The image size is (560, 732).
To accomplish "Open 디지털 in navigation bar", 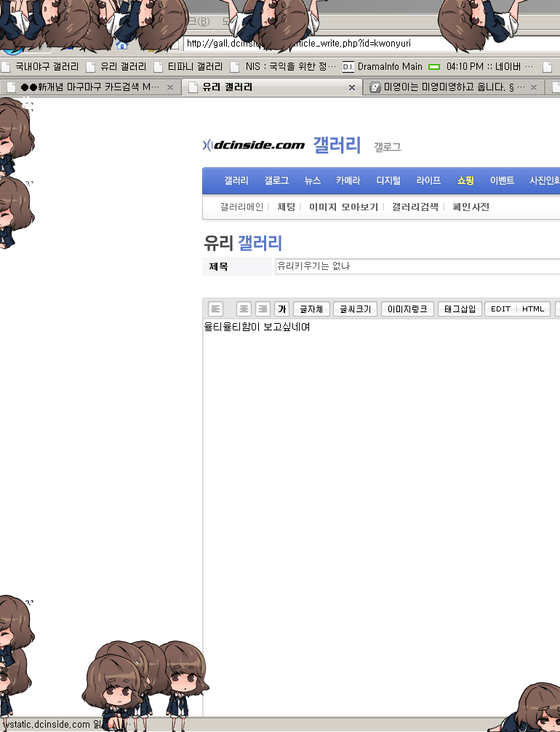I will pos(388,180).
